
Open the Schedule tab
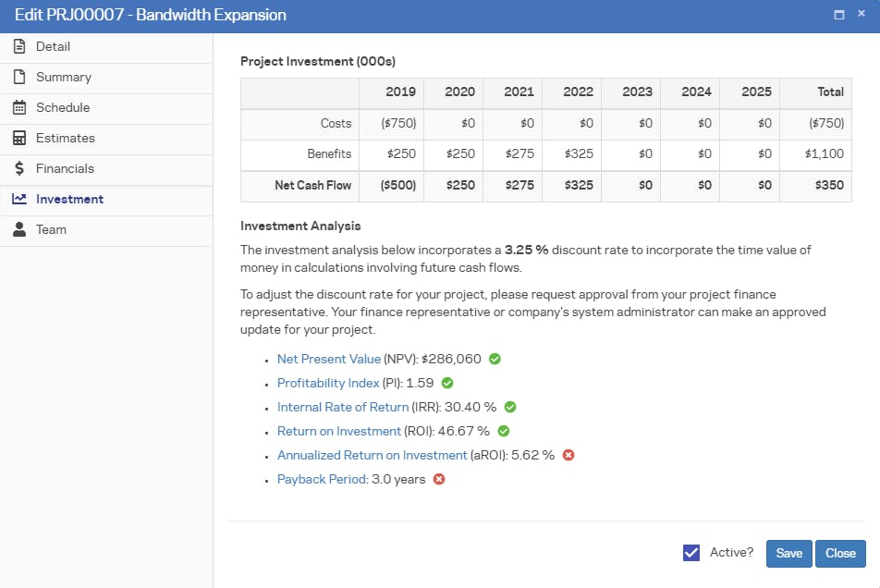[63, 108]
